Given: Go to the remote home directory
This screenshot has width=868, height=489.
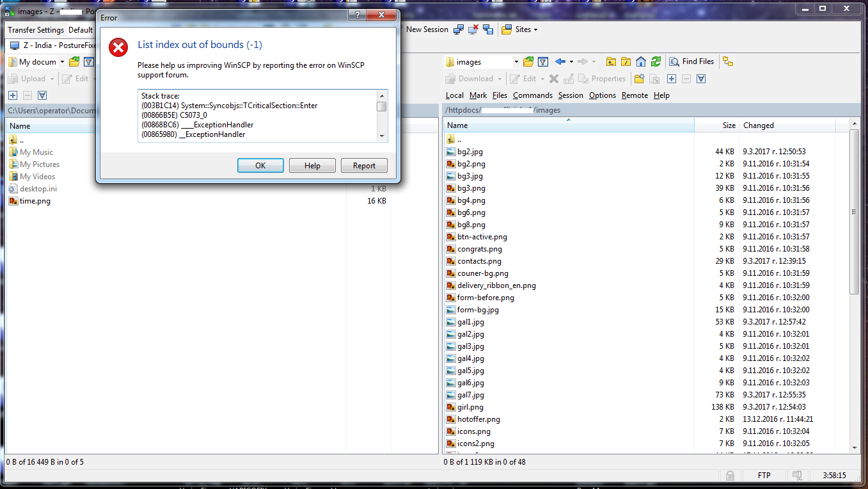Looking at the screenshot, I should point(641,62).
